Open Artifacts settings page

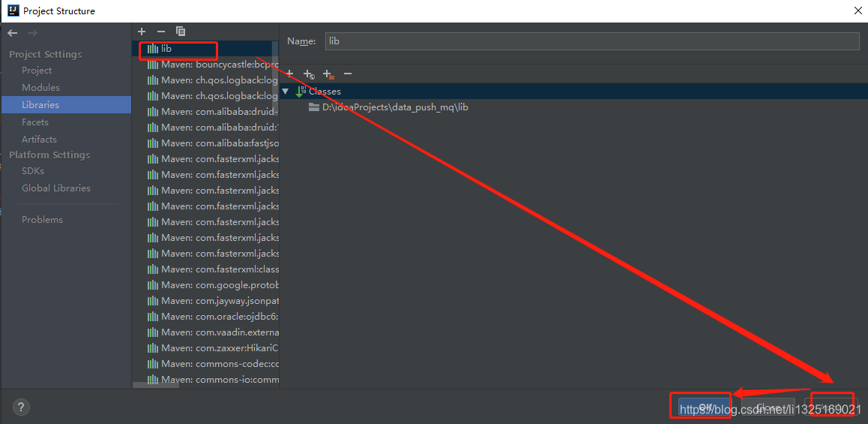39,139
